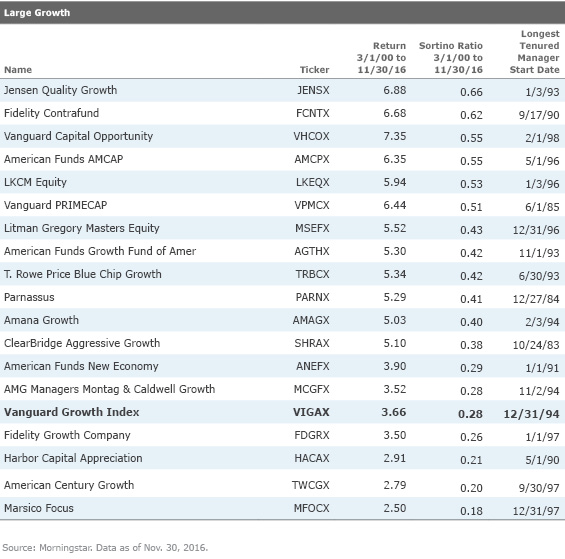This screenshot has height=559, width=565.
Task: Click Longest Tenured Manager Start Date header
Action: [x=534, y=52]
